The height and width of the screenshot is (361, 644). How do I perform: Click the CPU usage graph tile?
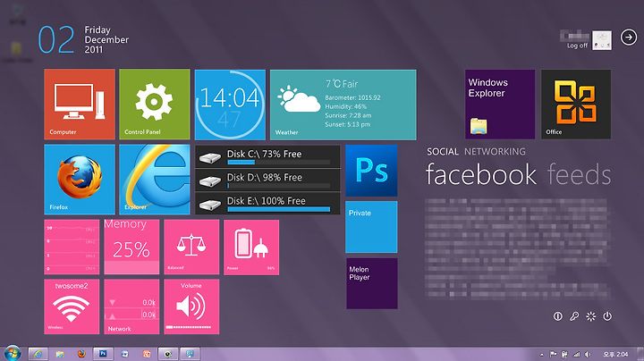point(72,247)
